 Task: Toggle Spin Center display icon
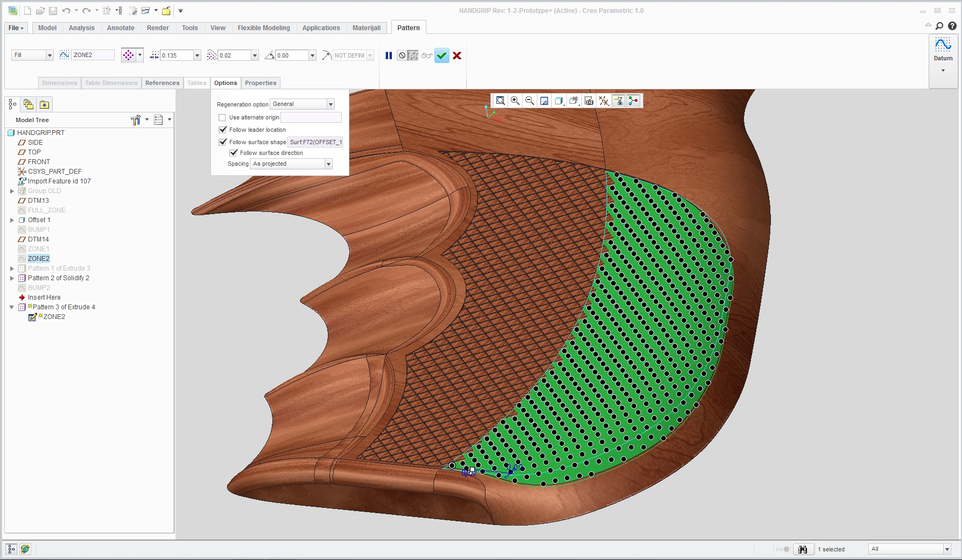pyautogui.click(x=633, y=101)
